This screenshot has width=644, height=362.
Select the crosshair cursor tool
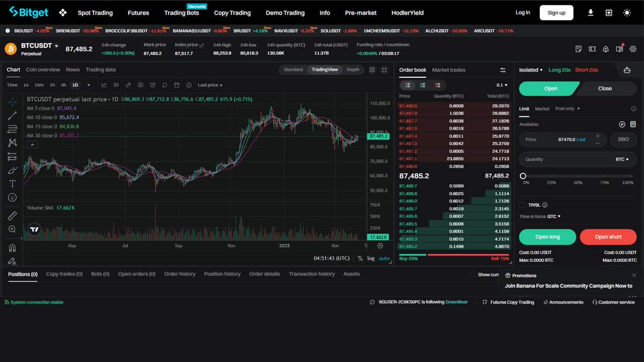click(12, 102)
